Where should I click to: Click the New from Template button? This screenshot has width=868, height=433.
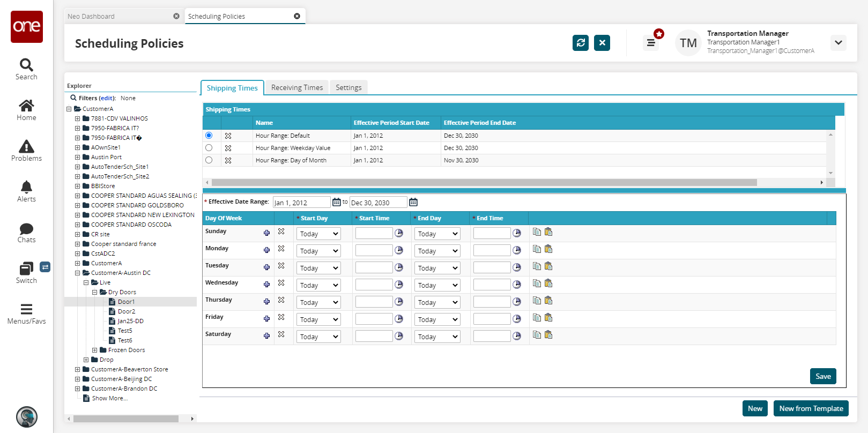[811, 408]
